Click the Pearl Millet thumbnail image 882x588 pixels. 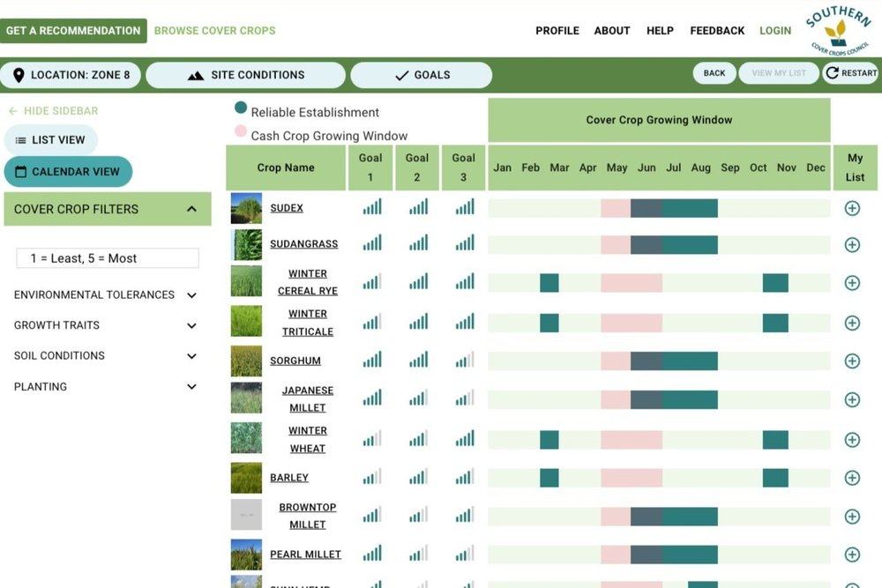(245, 555)
